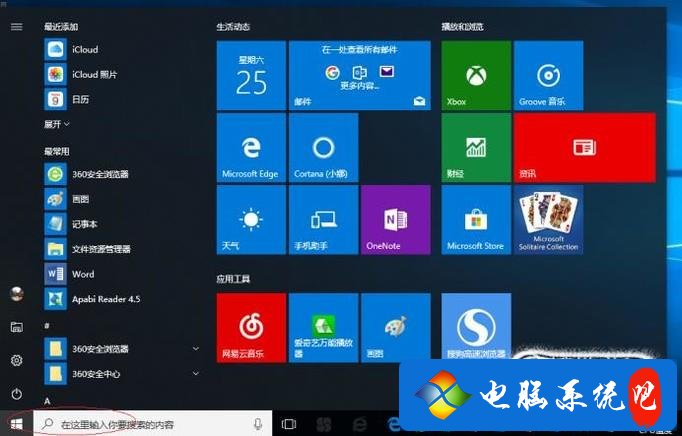Open the documents folder sidebar icon

click(x=17, y=327)
